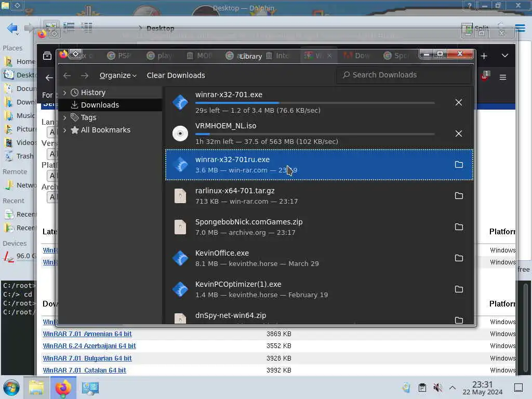
Task: Click the uBlock extension icon in Firefox
Action: pos(485,76)
